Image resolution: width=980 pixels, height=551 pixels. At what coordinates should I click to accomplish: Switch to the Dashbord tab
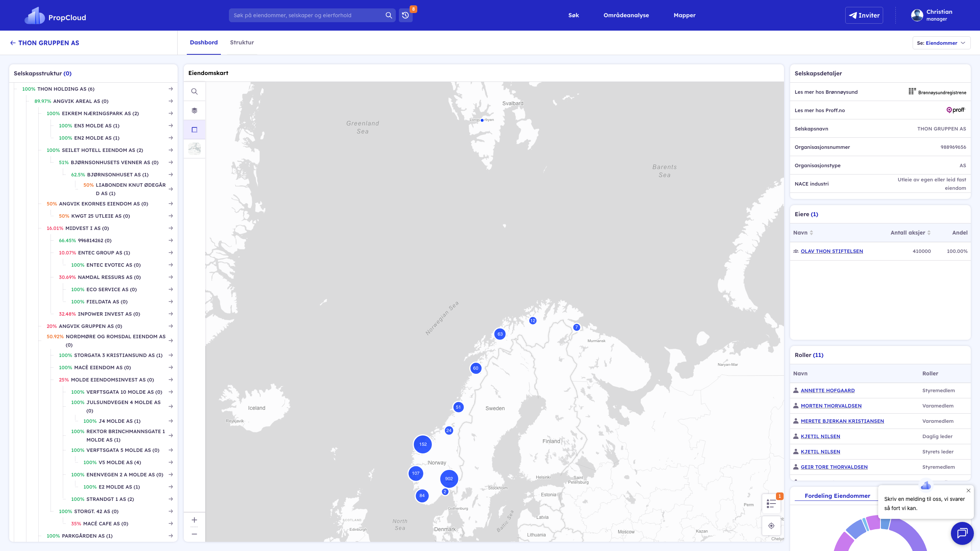204,42
